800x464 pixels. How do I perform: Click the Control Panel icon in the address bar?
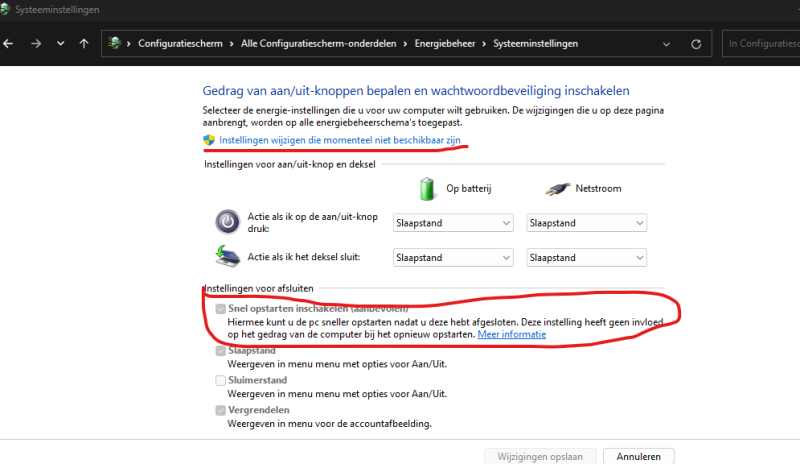[x=117, y=44]
